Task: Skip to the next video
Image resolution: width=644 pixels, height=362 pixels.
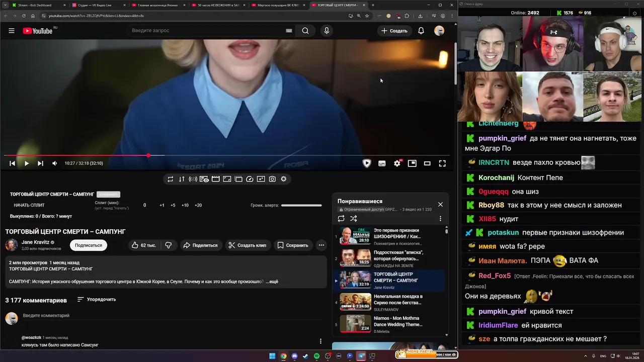Action: point(40,163)
